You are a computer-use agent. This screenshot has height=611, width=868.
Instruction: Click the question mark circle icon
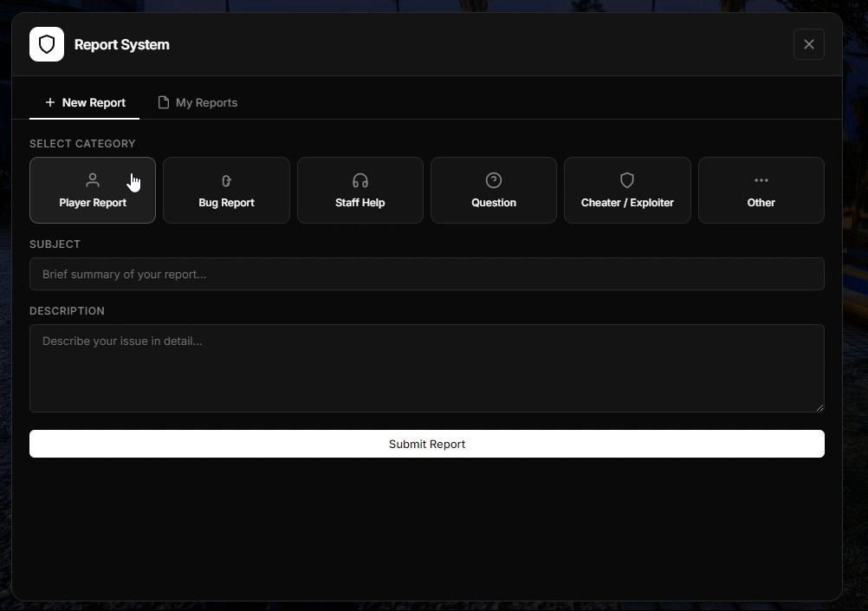pyautogui.click(x=494, y=180)
